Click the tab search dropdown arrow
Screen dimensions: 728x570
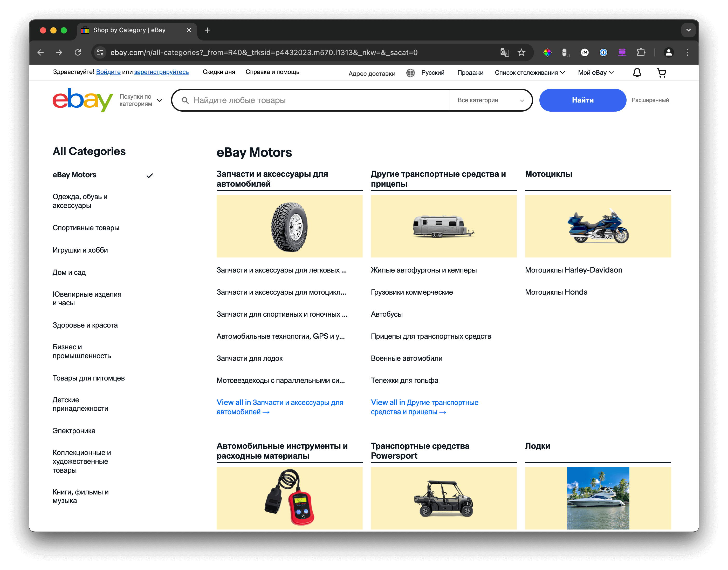click(688, 30)
